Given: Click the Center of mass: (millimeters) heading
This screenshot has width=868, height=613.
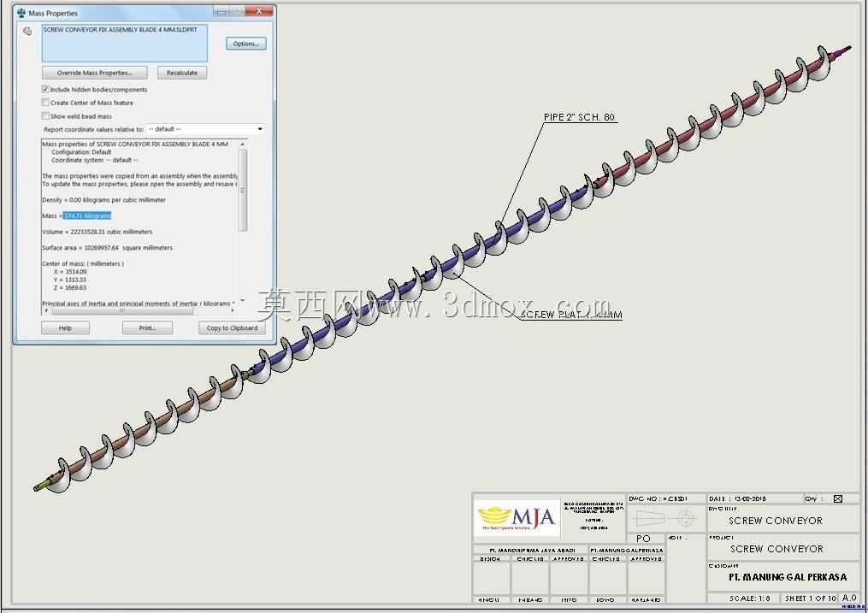Looking at the screenshot, I should click(x=83, y=264).
